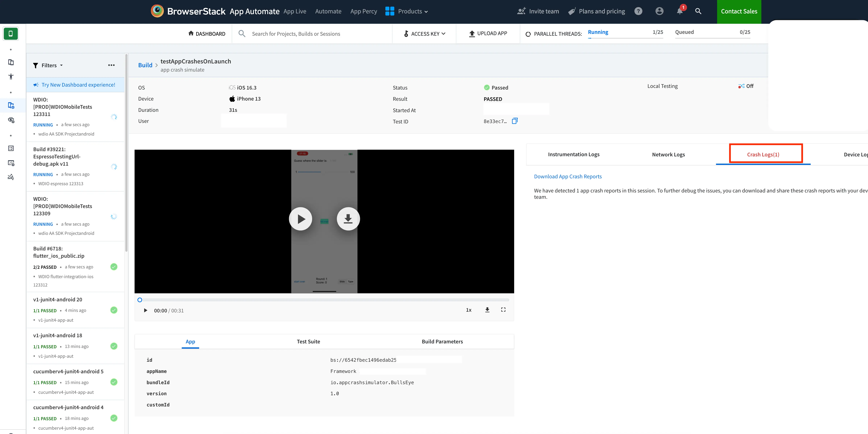Click the small play button in video controls

click(x=145, y=310)
